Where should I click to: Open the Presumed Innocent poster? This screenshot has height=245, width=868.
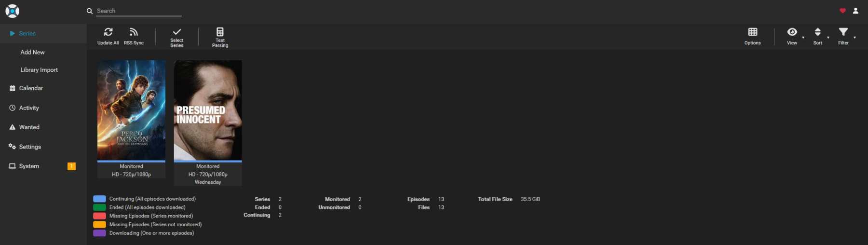(x=208, y=110)
